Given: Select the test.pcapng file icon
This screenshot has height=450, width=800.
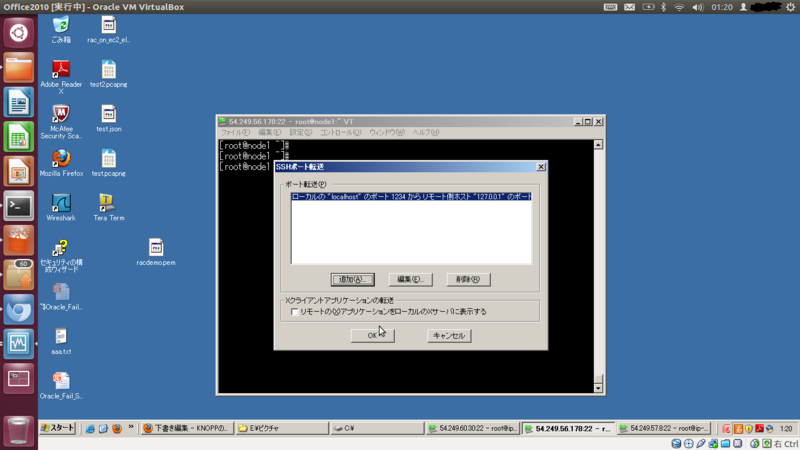Looking at the screenshot, I should tap(108, 163).
